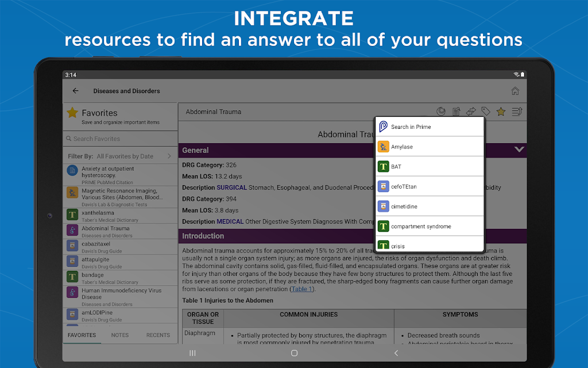This screenshot has height=368, width=588.
Task: Click the Search Favorites field
Action: point(120,139)
